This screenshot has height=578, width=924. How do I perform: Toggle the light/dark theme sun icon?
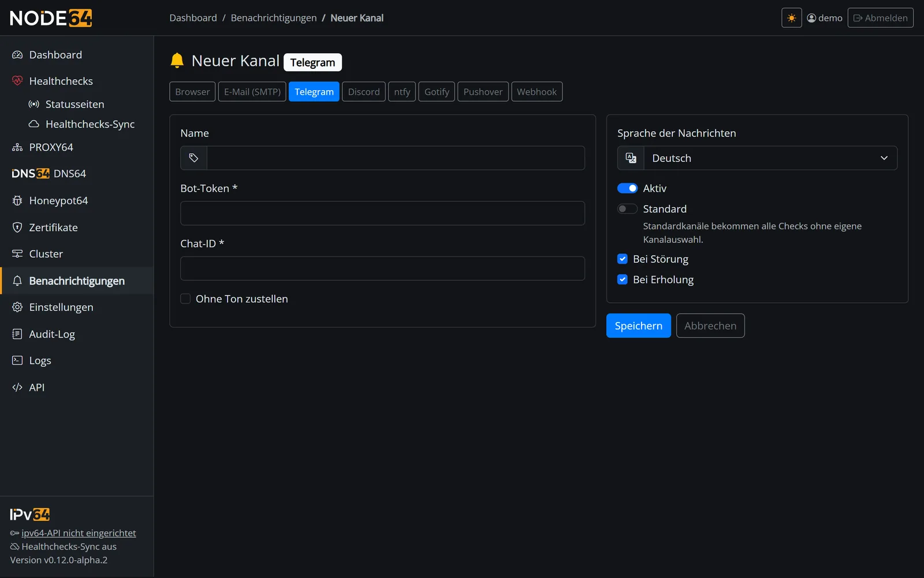[791, 18]
